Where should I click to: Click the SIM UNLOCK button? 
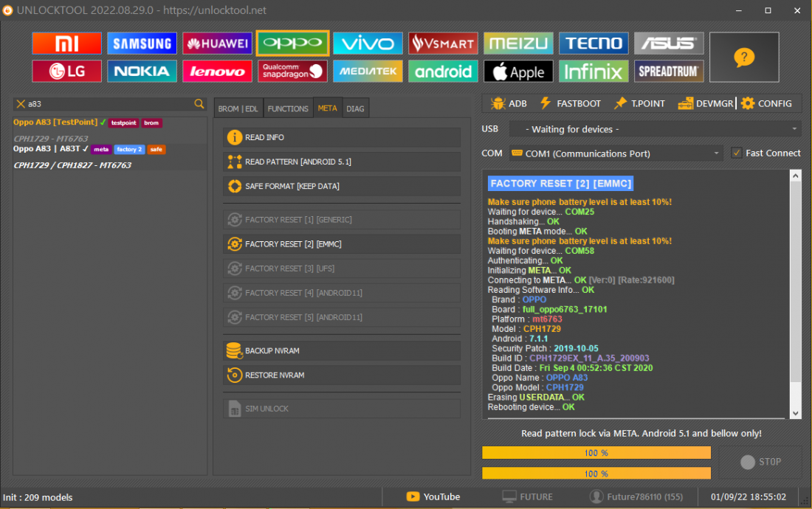click(342, 409)
